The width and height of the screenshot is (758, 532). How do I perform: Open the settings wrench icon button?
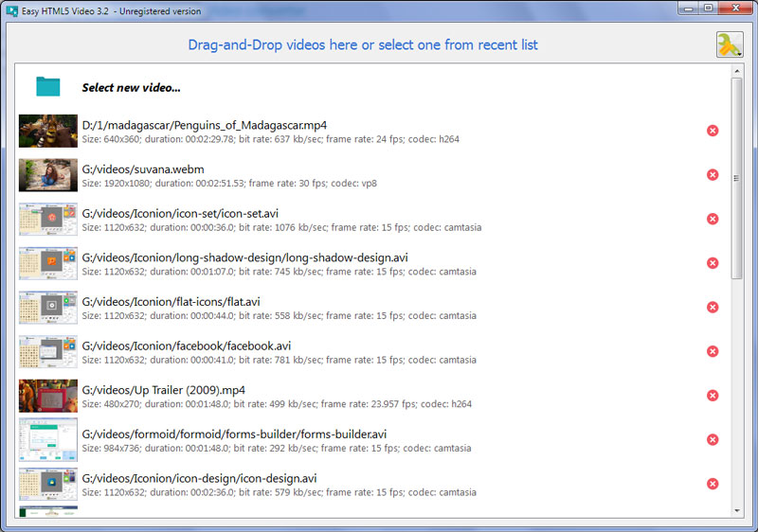pos(730,44)
